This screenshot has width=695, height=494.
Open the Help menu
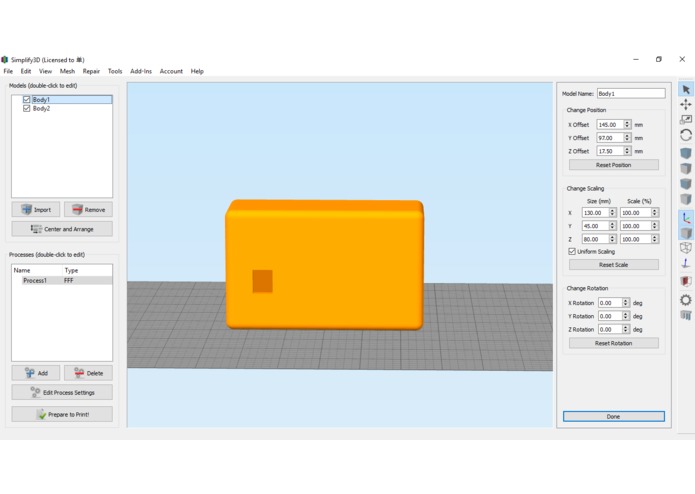pos(197,71)
